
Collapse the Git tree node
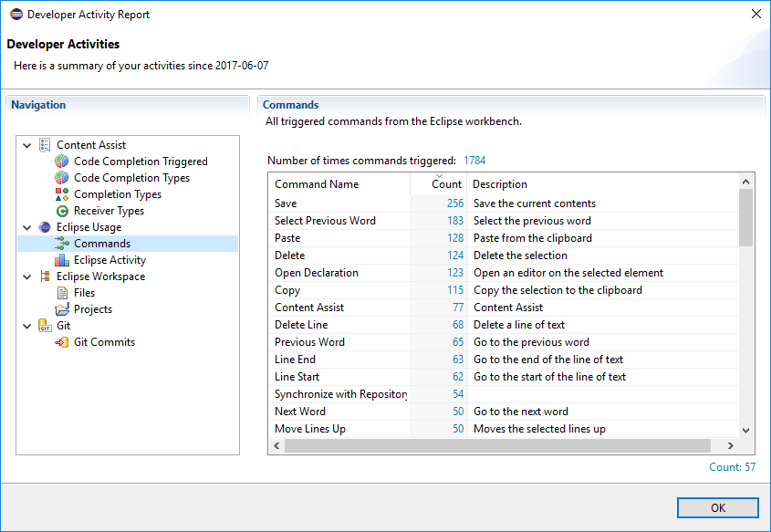[x=27, y=326]
